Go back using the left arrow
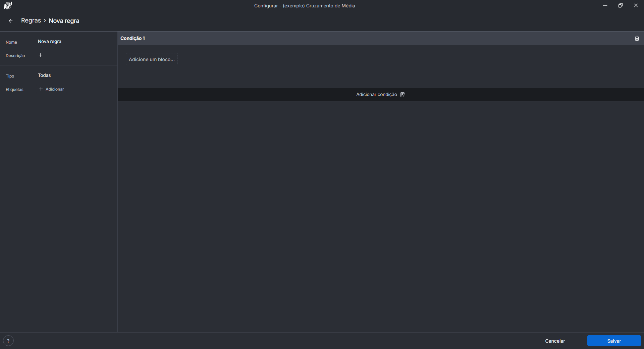The image size is (644, 349). click(x=11, y=21)
